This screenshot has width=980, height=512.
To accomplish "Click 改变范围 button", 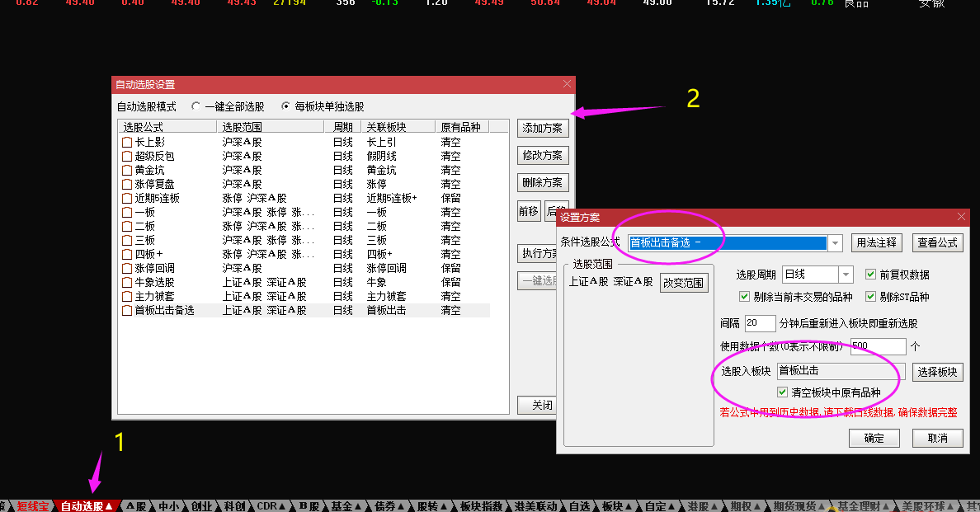I will point(684,283).
